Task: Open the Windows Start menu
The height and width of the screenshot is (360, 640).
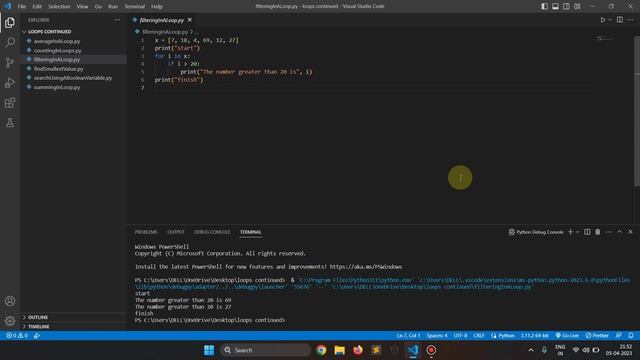Action: 209,350
